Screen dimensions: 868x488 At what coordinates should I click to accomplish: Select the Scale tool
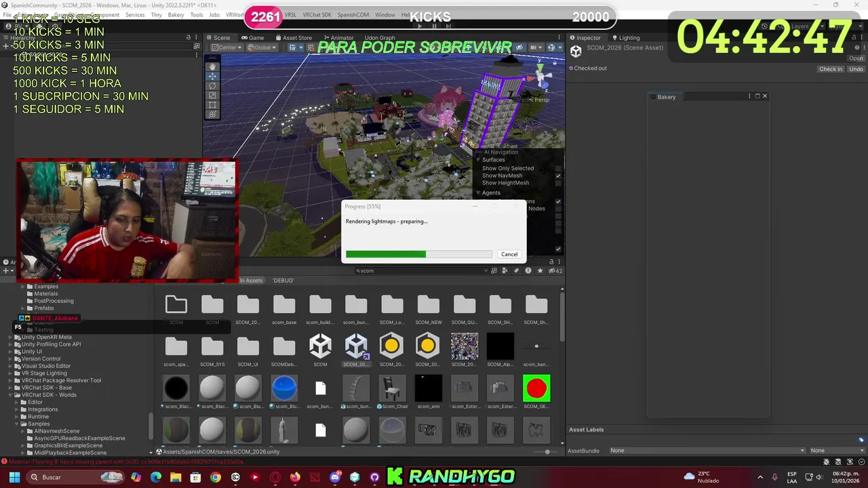[212, 95]
